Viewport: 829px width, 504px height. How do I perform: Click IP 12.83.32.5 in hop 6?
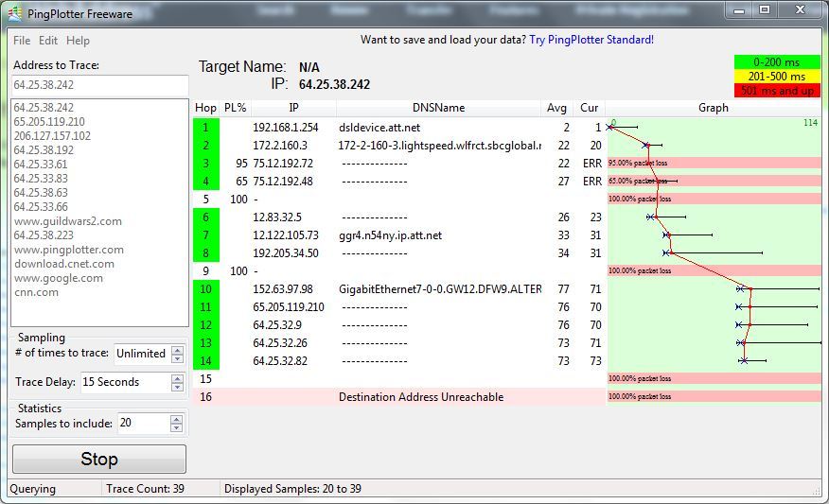coord(277,217)
